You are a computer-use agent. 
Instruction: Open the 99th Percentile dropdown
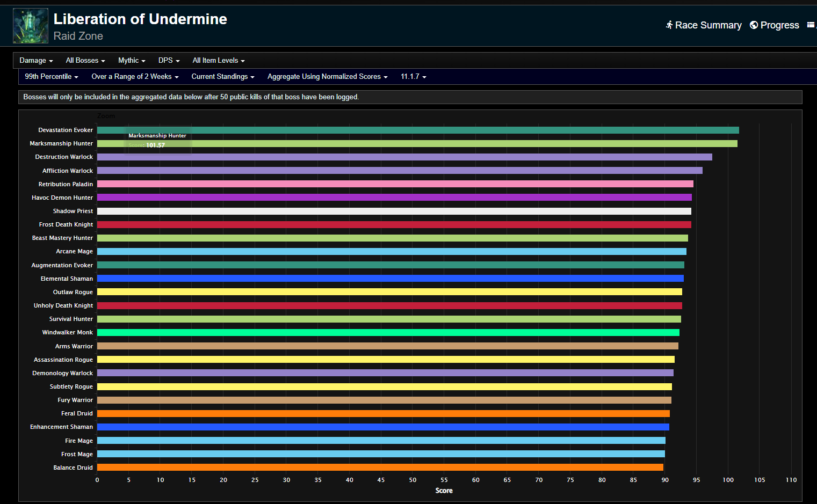pos(52,77)
